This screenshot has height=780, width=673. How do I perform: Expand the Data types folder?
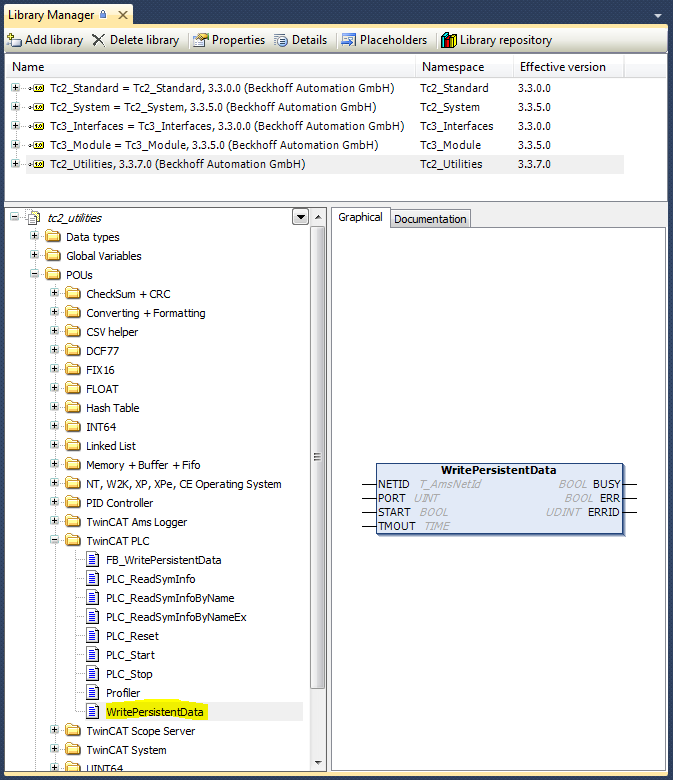pyautogui.click(x=34, y=235)
